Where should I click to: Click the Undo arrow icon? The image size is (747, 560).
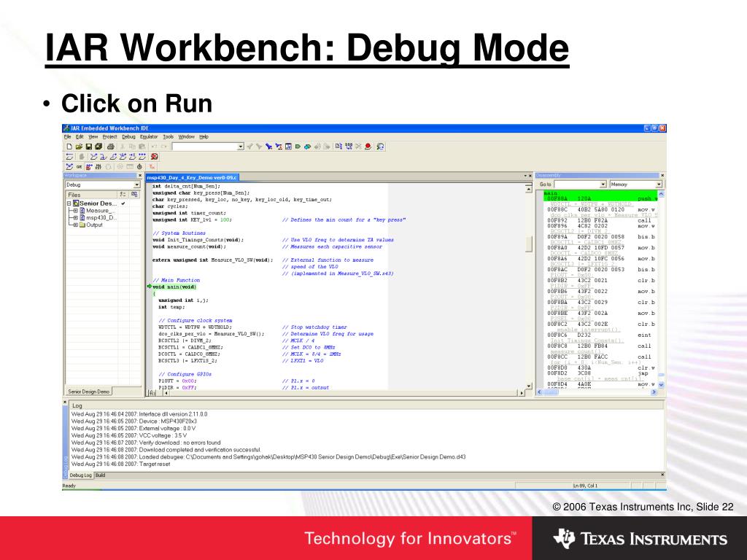tap(154, 147)
